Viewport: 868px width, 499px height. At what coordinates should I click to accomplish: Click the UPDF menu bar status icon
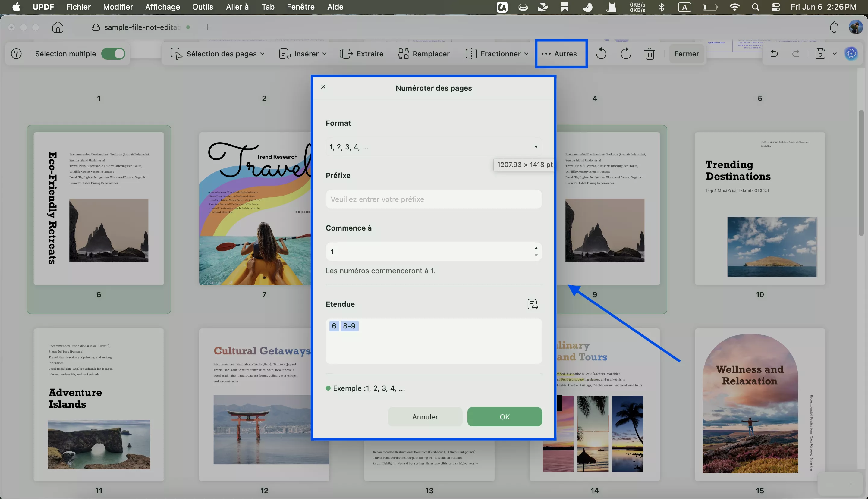[x=502, y=7]
